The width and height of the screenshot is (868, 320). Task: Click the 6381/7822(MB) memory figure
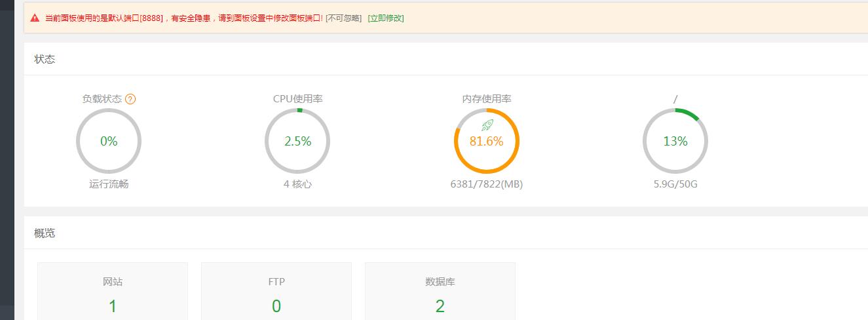tap(486, 184)
